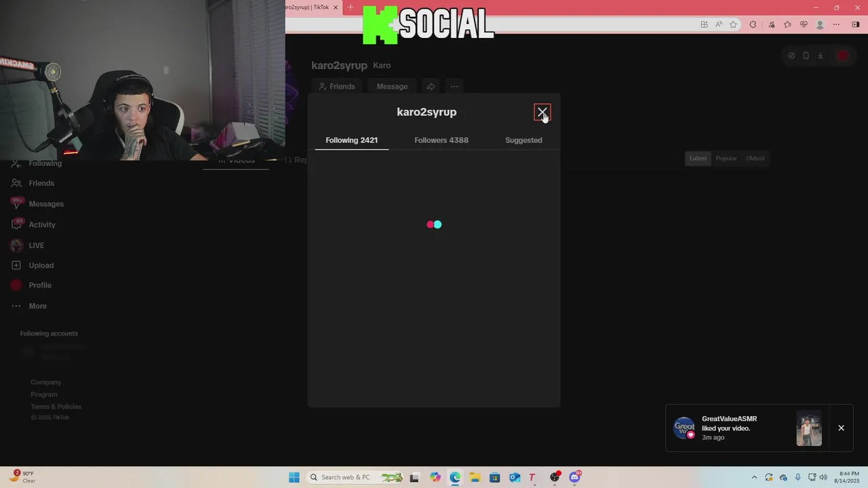Open the Company footer link
Screen dimensions: 868x488
click(x=45, y=382)
